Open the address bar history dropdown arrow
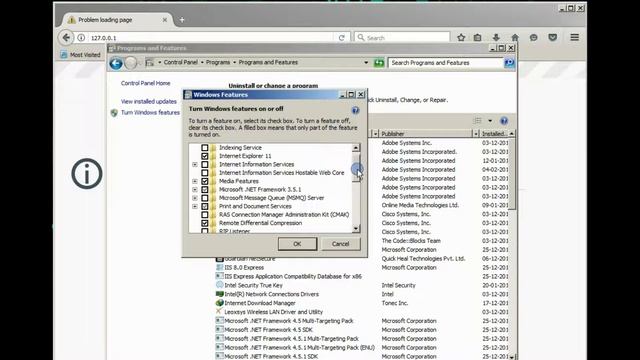This screenshot has width=640, height=360. pos(366,63)
